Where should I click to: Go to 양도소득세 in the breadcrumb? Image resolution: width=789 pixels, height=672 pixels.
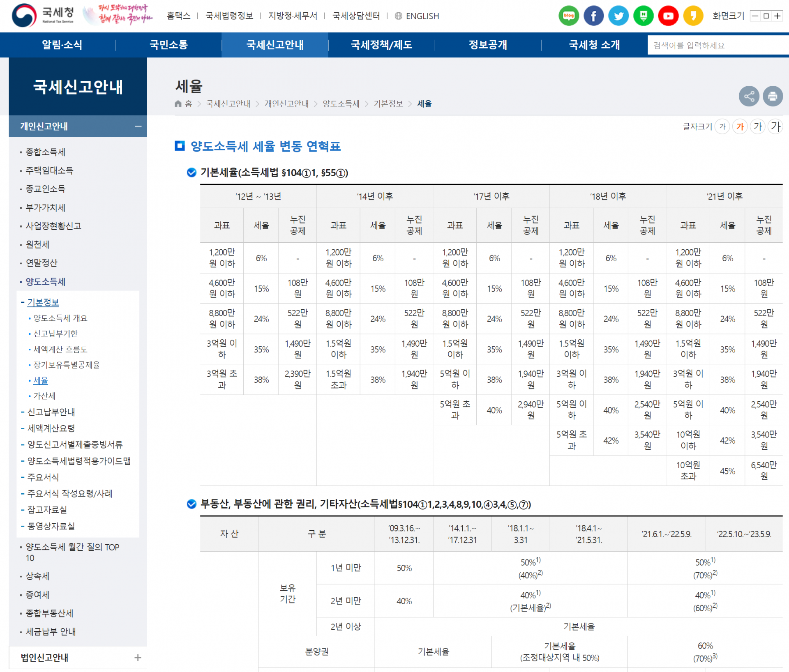(x=340, y=104)
